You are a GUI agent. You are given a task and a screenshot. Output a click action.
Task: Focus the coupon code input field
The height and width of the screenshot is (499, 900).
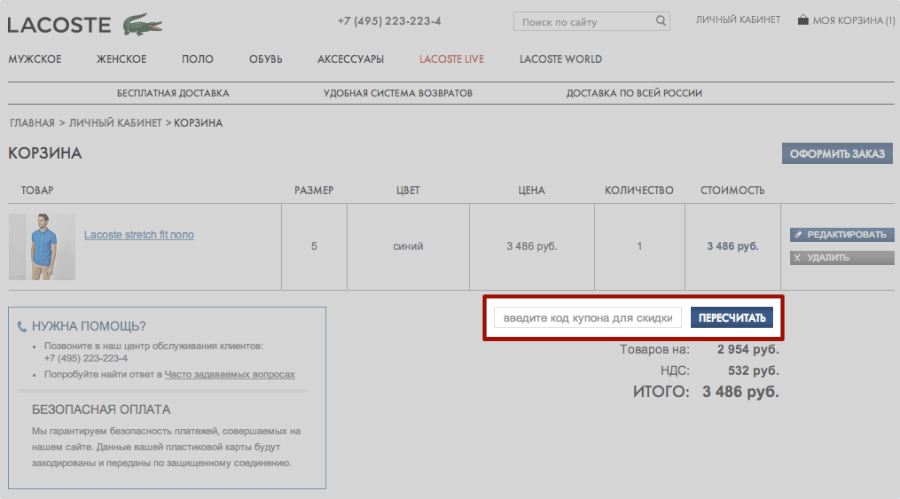click(588, 318)
